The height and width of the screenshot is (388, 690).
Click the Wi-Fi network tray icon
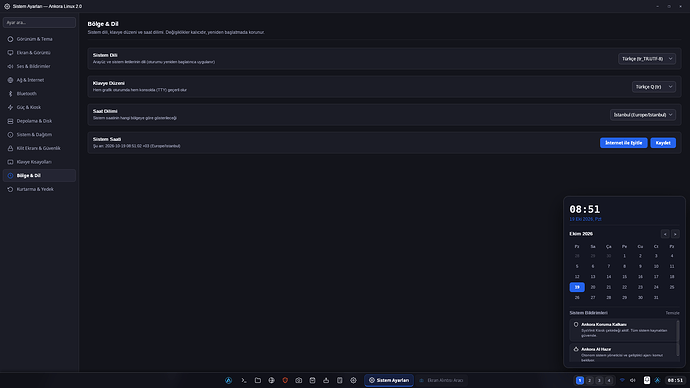click(622, 381)
